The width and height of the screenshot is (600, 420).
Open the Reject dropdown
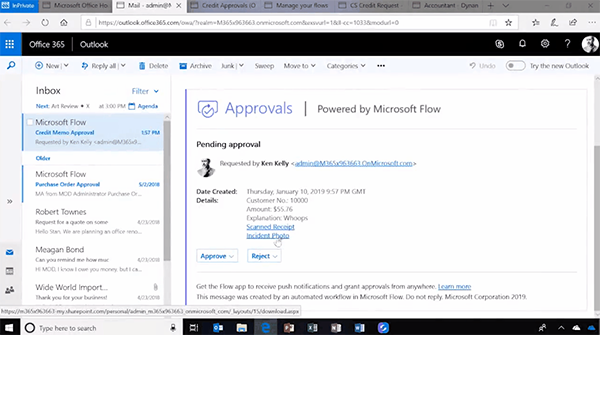(265, 256)
